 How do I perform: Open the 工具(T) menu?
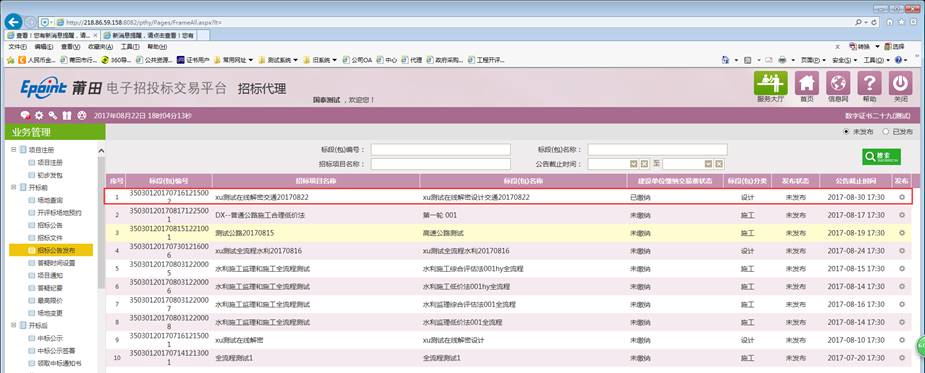(x=130, y=47)
